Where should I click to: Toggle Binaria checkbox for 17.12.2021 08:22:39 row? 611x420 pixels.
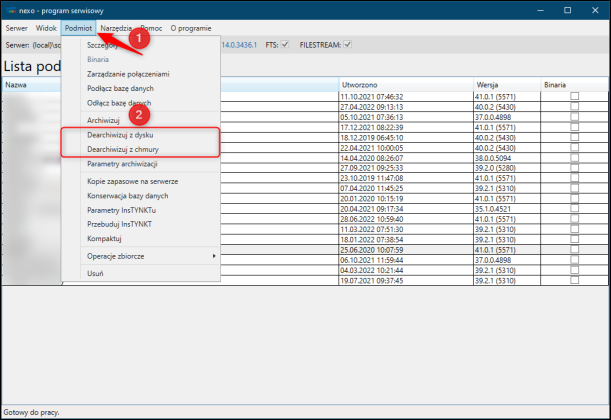pos(575,127)
